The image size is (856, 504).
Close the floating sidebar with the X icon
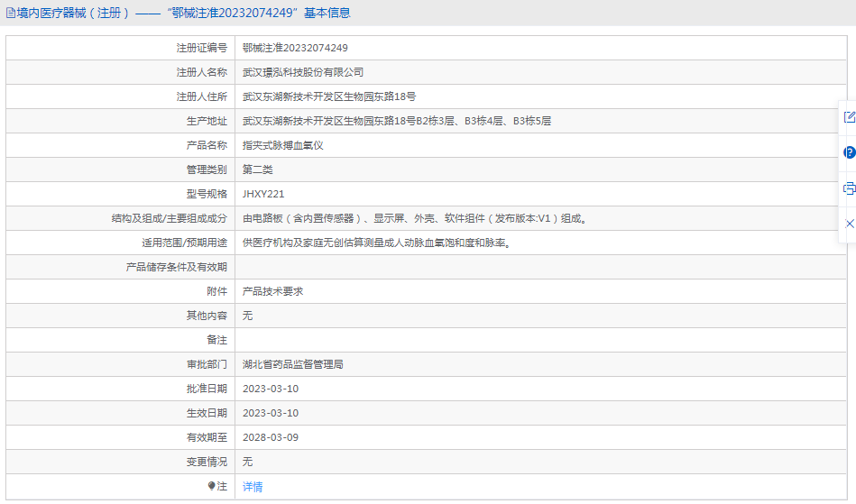(850, 224)
